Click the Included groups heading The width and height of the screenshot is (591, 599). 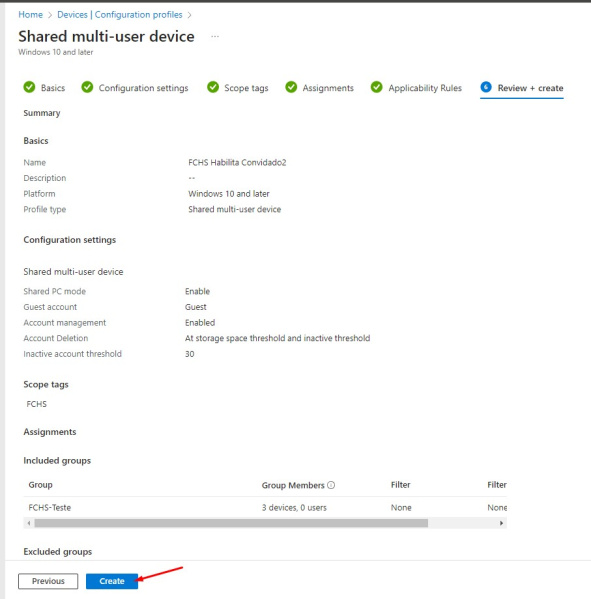57,460
